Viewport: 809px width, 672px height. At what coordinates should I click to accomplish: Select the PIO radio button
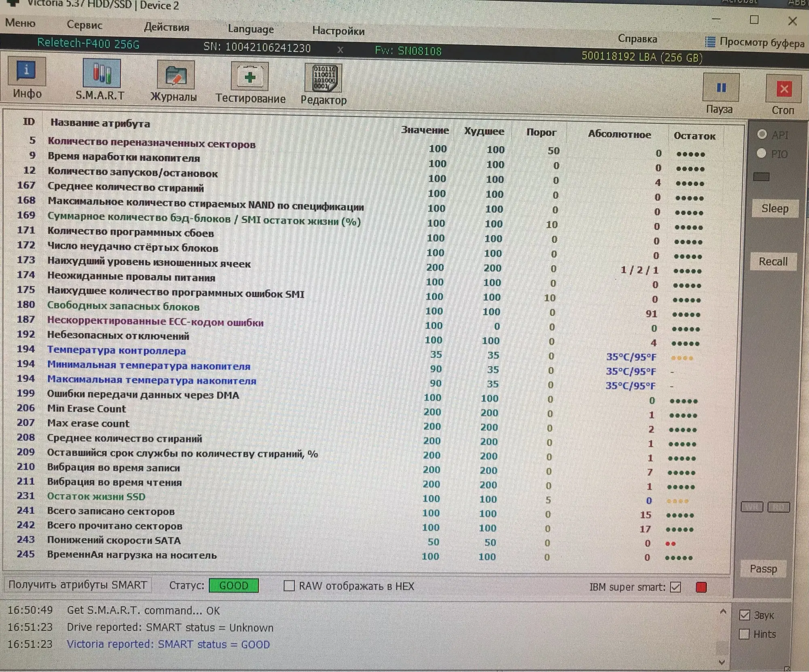[x=761, y=153]
